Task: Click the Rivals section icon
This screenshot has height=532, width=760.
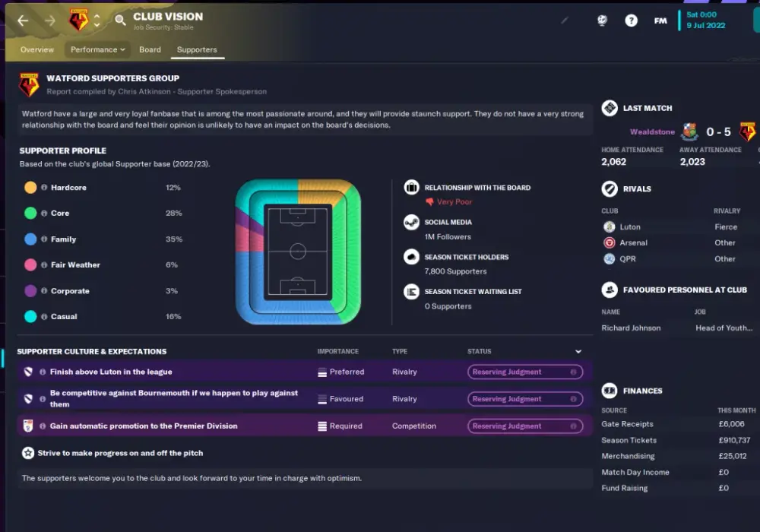Action: (x=610, y=189)
